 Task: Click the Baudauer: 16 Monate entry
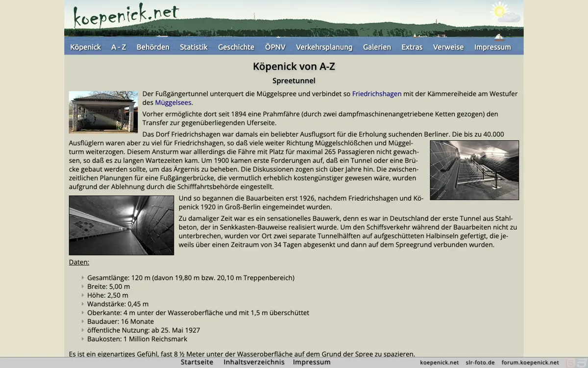[x=121, y=322]
